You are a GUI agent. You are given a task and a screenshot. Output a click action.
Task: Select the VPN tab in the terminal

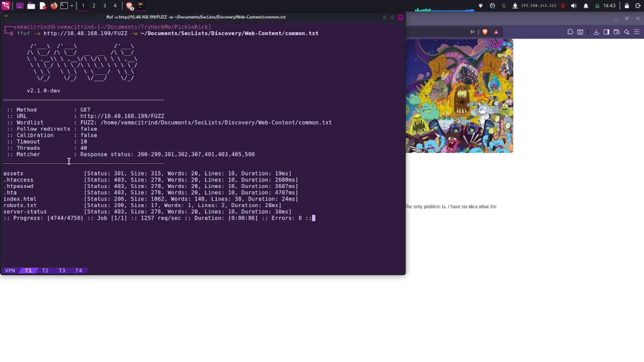coord(10,270)
